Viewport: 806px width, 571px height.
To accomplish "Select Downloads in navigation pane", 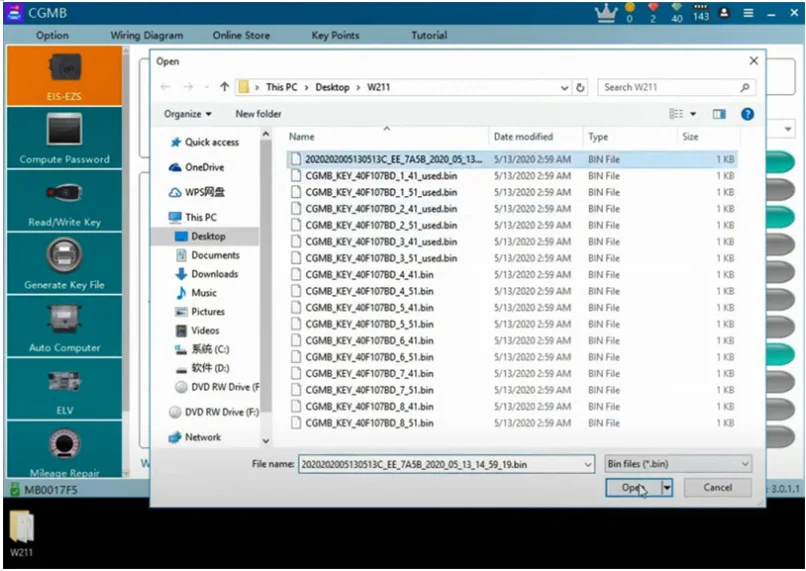I will (207, 274).
